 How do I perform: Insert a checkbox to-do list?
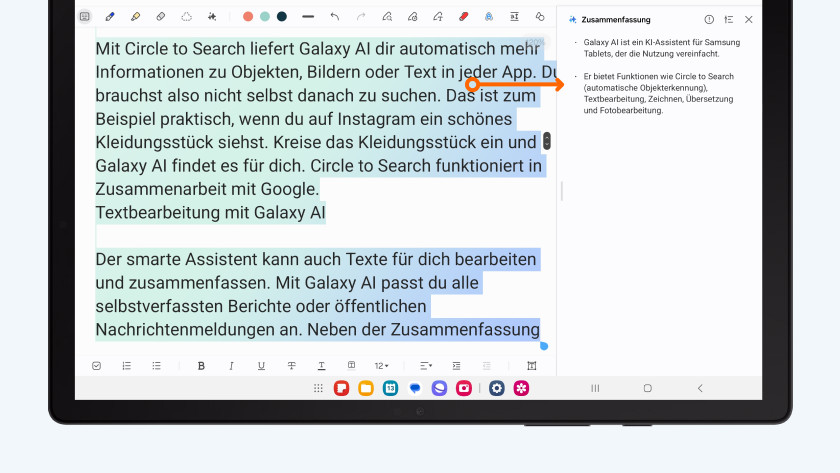coord(97,366)
